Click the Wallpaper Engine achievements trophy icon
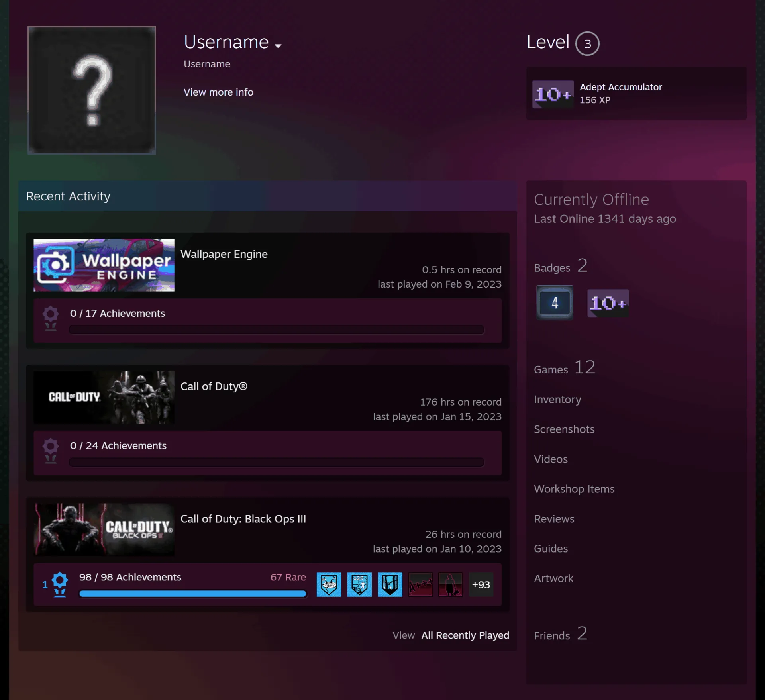Screen dimensions: 765x700 click(x=51, y=318)
